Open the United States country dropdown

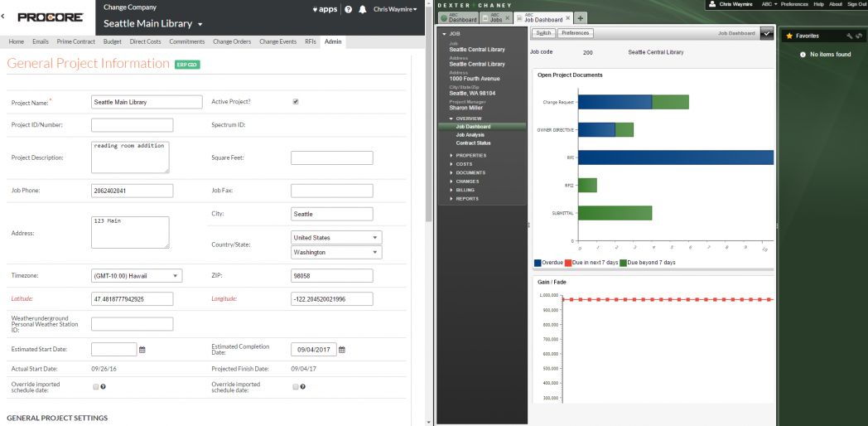pos(335,237)
